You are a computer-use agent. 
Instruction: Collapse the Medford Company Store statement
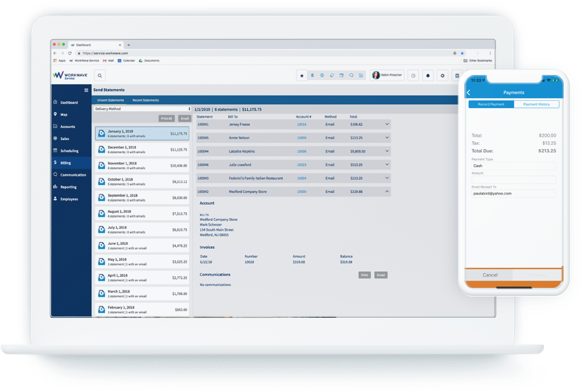[387, 191]
